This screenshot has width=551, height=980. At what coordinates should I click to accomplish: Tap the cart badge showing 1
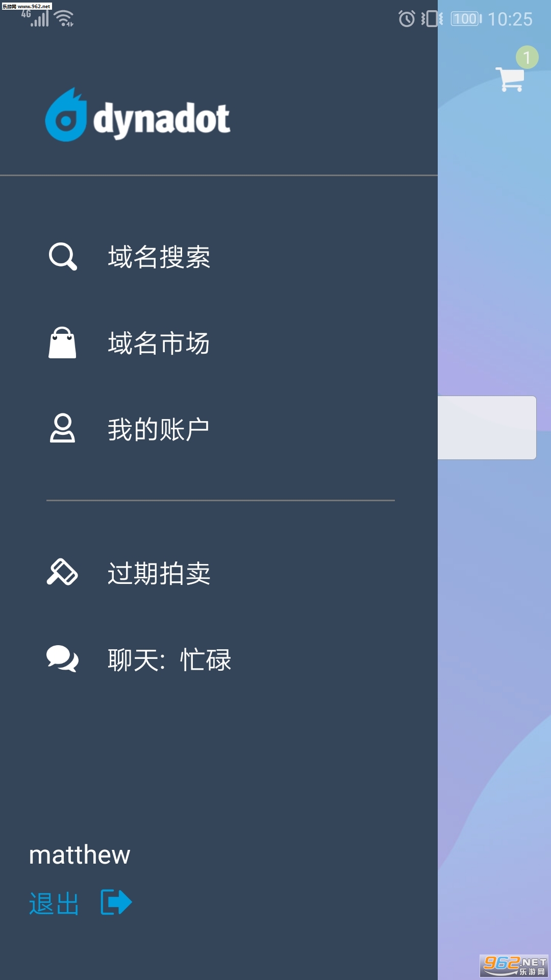click(x=527, y=57)
